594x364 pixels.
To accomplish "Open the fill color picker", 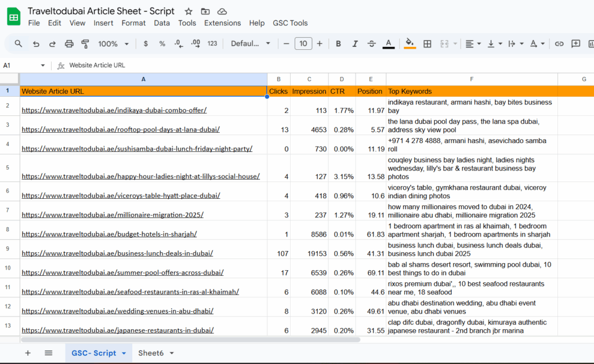I will click(410, 43).
